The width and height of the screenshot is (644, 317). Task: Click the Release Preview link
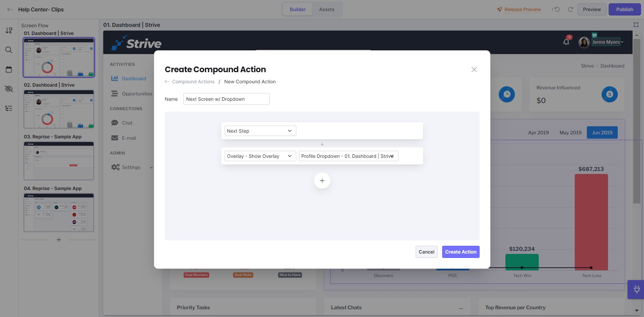click(523, 9)
